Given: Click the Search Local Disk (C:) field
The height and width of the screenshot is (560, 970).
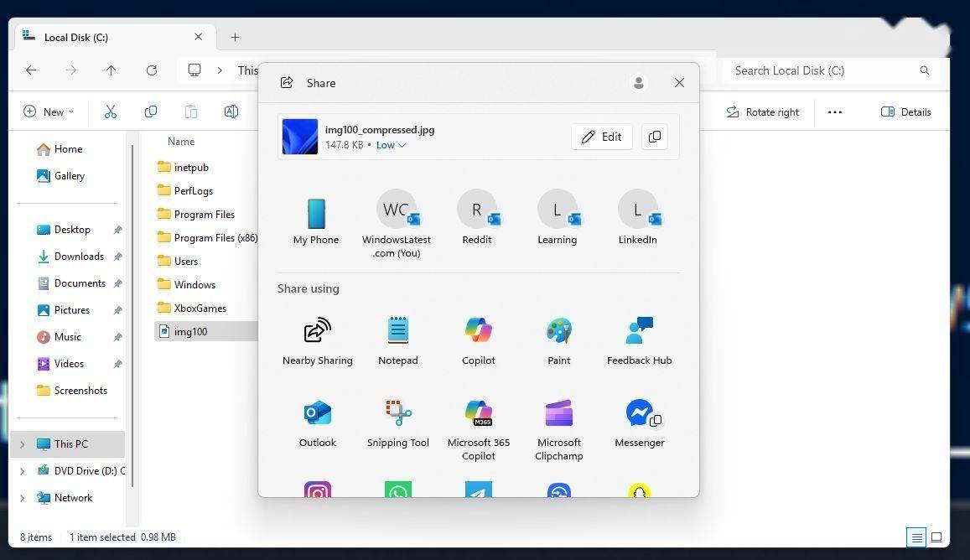Looking at the screenshot, I should [x=830, y=70].
